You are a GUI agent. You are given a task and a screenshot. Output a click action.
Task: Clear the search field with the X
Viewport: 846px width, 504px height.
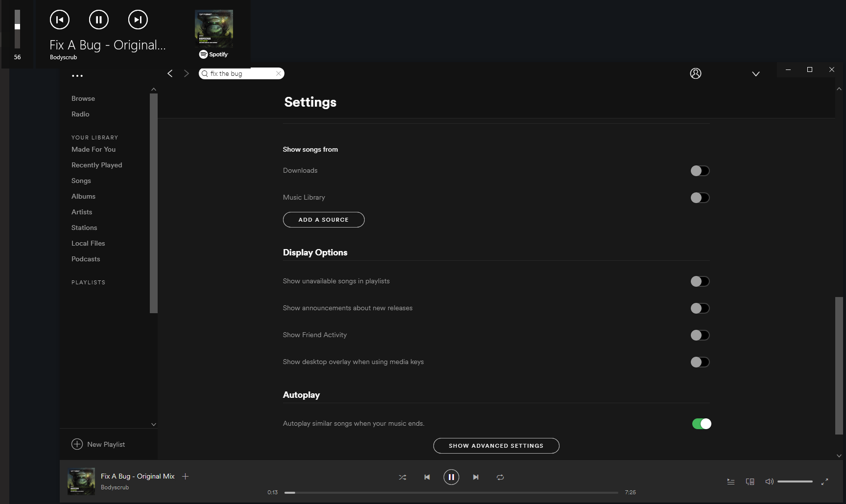click(x=278, y=73)
